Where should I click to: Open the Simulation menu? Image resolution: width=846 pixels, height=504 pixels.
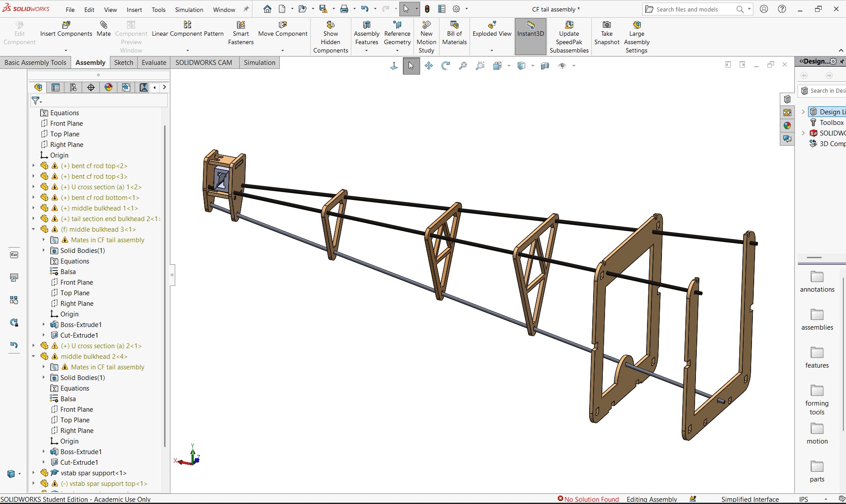click(x=189, y=10)
